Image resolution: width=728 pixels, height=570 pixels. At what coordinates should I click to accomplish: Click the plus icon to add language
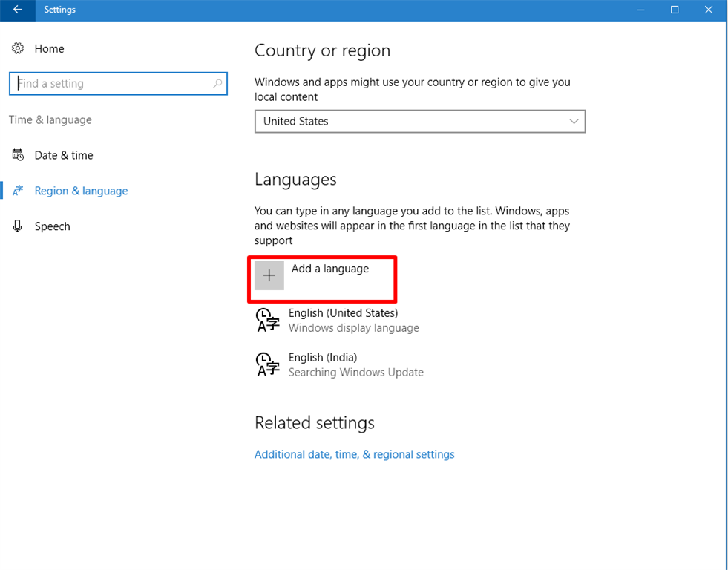(269, 275)
